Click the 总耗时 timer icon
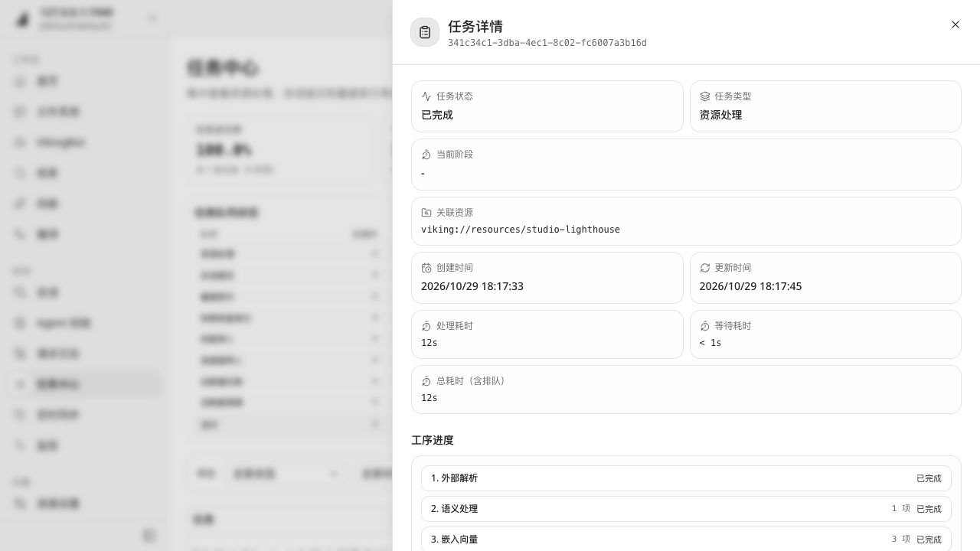Image resolution: width=980 pixels, height=551 pixels. click(426, 381)
